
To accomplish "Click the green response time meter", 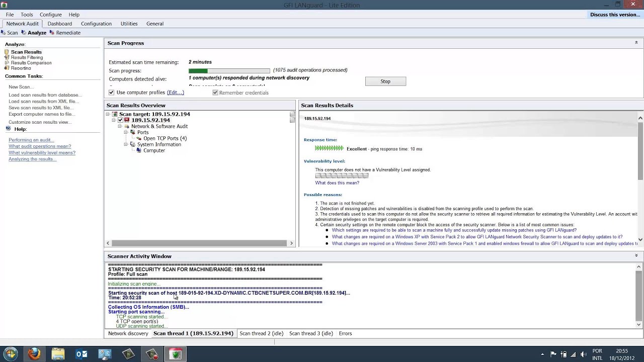I will [x=329, y=148].
